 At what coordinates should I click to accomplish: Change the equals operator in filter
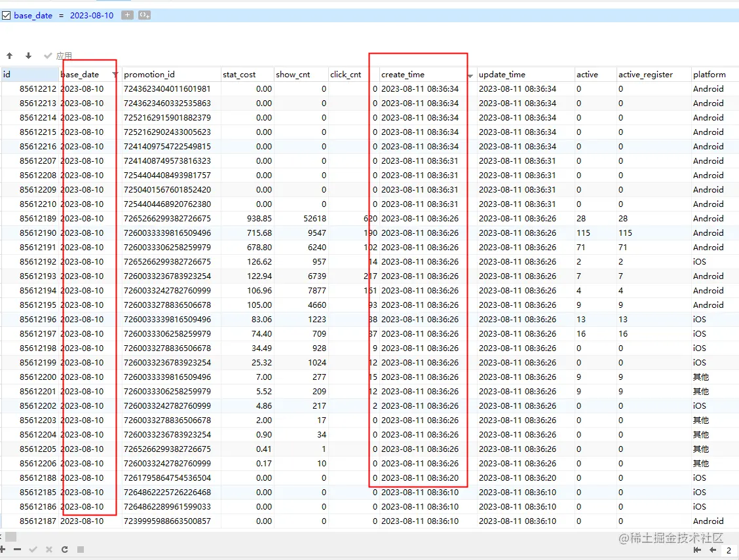(62, 16)
